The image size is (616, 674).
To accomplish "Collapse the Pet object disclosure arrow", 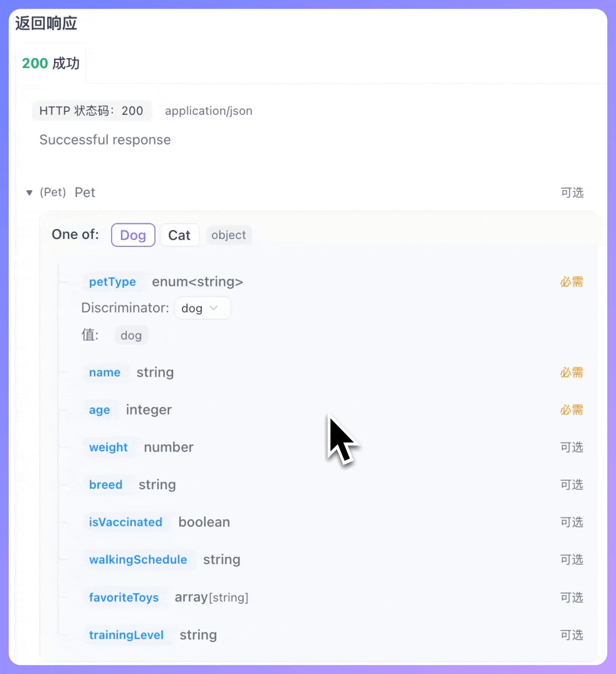I will coord(30,193).
